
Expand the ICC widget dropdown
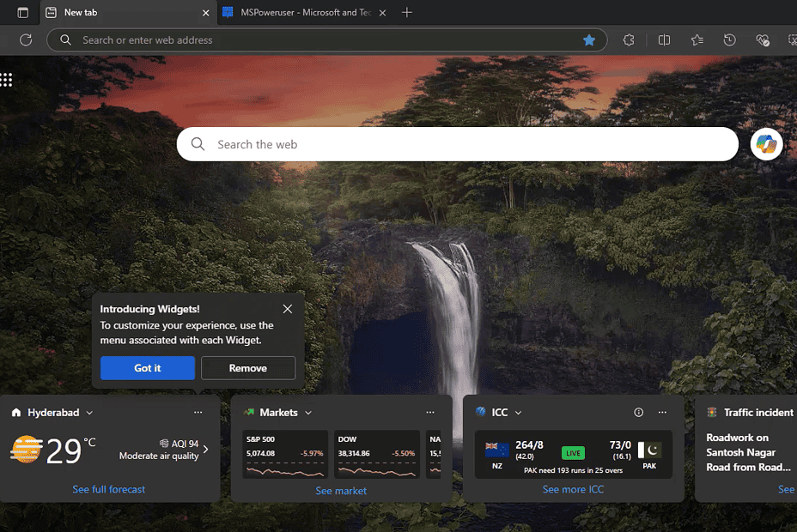(517, 412)
